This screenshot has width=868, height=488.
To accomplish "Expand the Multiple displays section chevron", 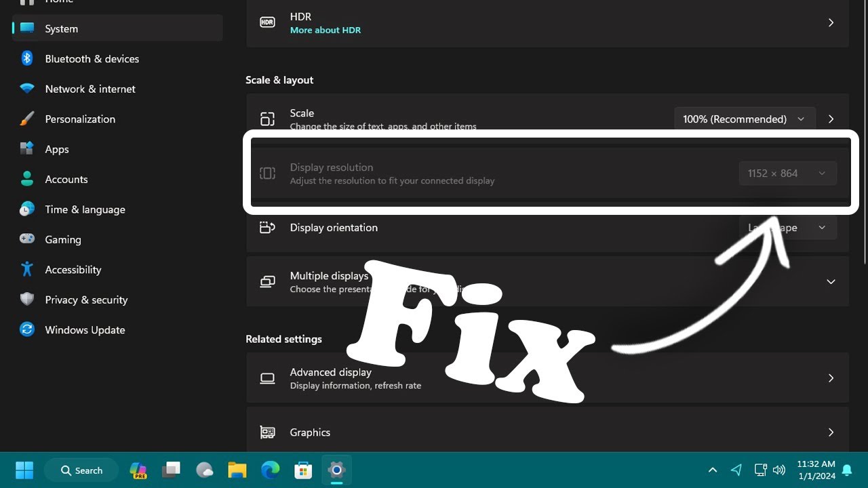I will click(831, 281).
